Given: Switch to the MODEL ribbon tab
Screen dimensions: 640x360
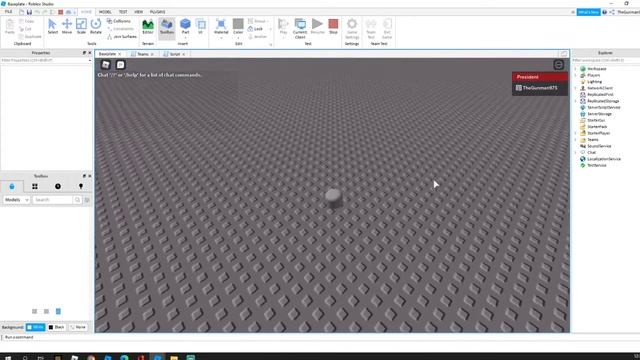Looking at the screenshot, I should (105, 12).
